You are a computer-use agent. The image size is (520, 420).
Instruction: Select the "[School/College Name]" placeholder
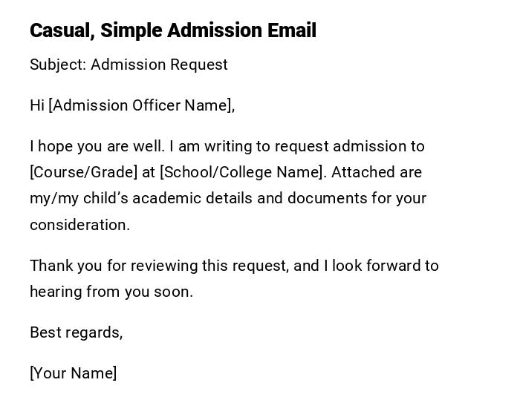click(243, 172)
